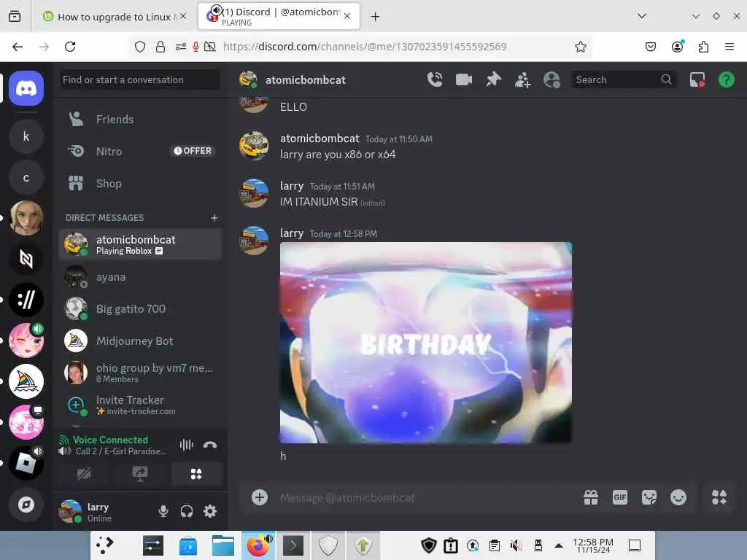Upload a file with the plus button
The width and height of the screenshot is (747, 560).
pyautogui.click(x=260, y=497)
